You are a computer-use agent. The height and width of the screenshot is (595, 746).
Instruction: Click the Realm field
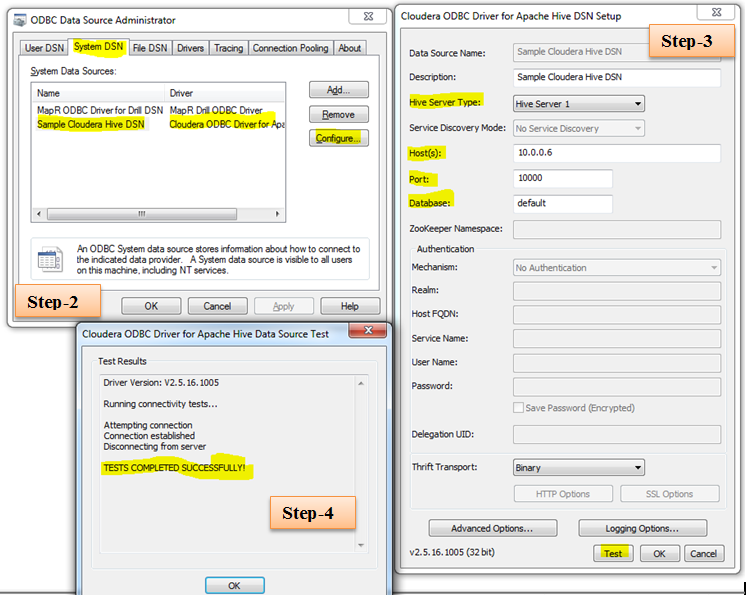click(x=617, y=290)
